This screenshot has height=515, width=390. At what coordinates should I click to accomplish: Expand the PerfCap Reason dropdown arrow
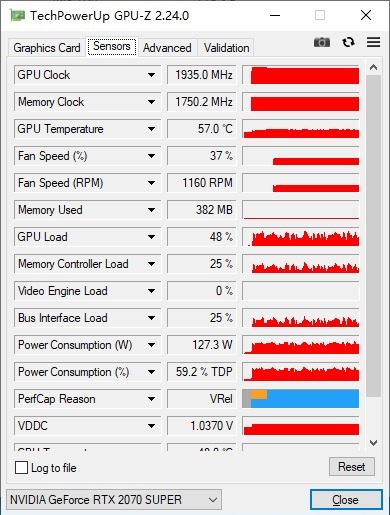151,399
